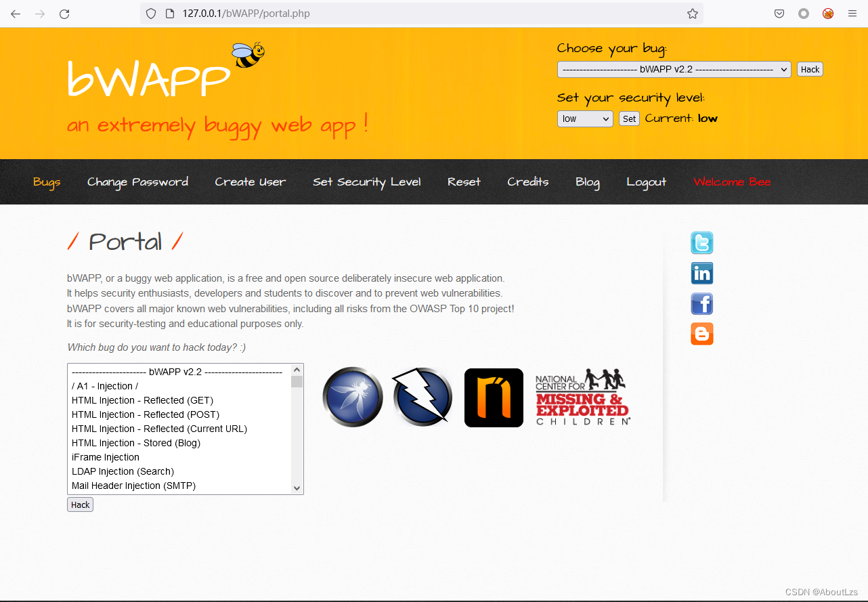Select HTML Injection - Reflected (POST)
868x602 pixels.
pos(179,414)
